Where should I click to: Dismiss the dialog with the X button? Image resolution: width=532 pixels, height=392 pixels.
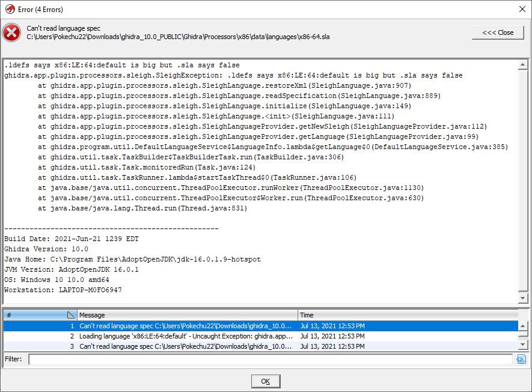tap(523, 10)
